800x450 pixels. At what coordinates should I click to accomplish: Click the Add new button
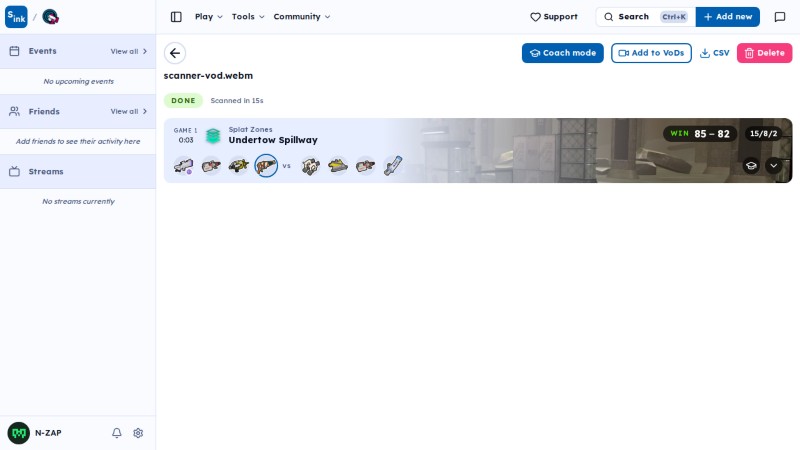(x=728, y=17)
